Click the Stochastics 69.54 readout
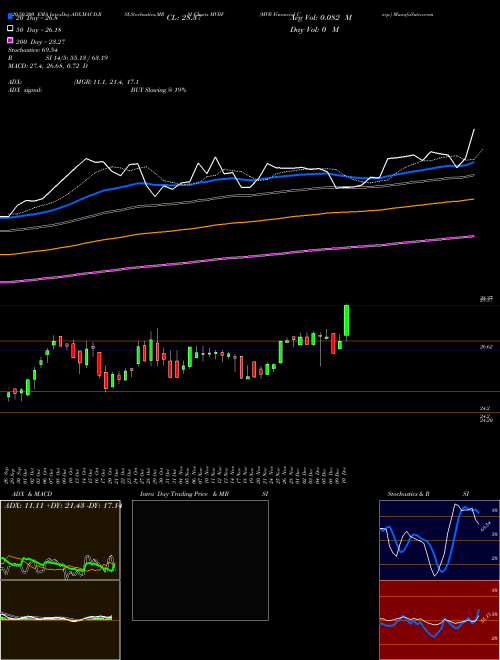 (x=32, y=50)
